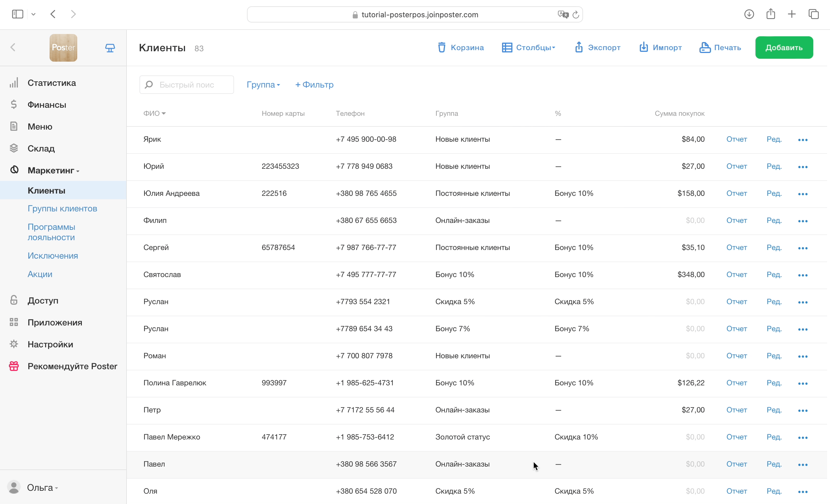Open the Корзина trash bin

tap(460, 48)
